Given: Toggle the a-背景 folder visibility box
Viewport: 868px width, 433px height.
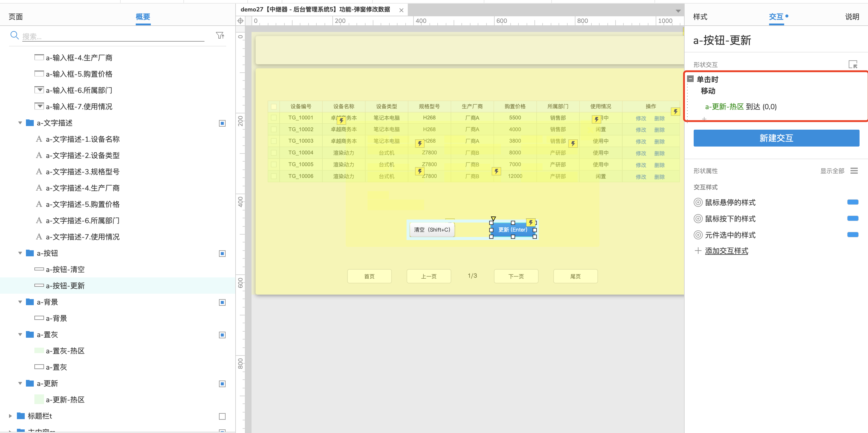Looking at the screenshot, I should click(222, 303).
